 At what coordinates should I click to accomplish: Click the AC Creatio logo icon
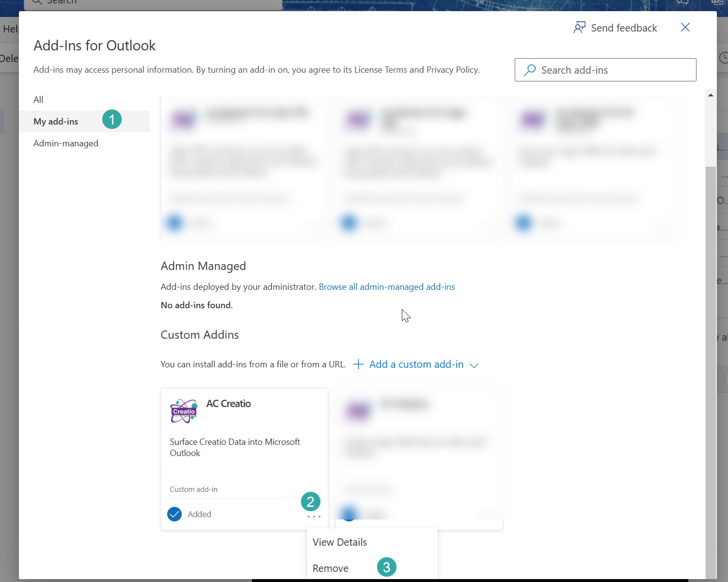click(184, 411)
